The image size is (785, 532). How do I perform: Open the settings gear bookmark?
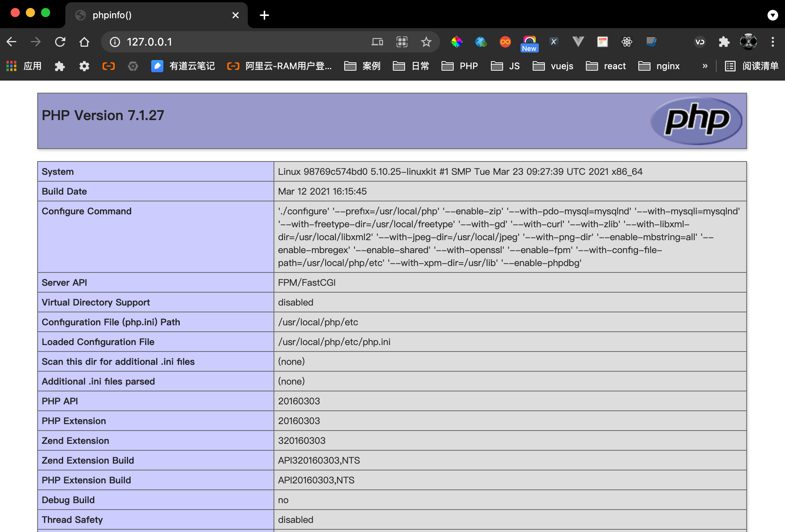[x=84, y=66]
